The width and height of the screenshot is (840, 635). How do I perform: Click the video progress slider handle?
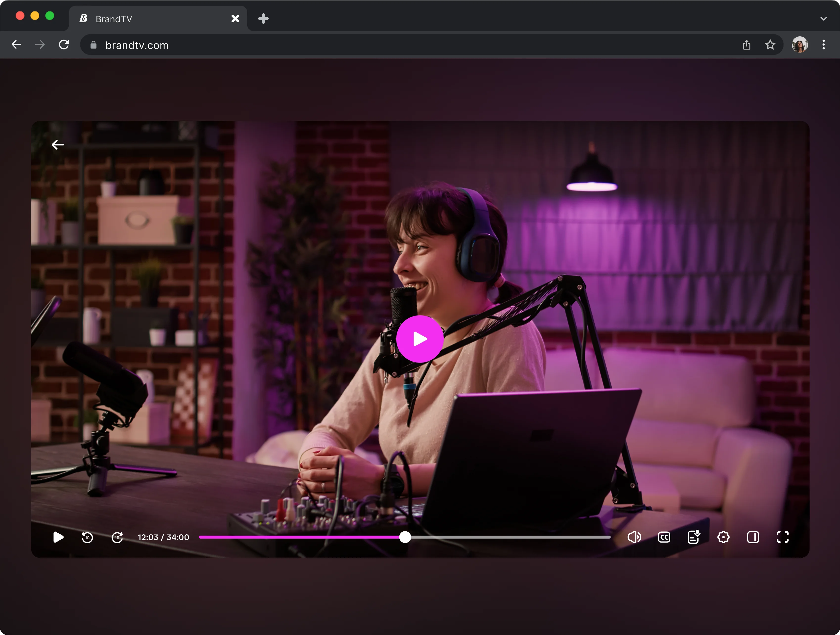(405, 537)
